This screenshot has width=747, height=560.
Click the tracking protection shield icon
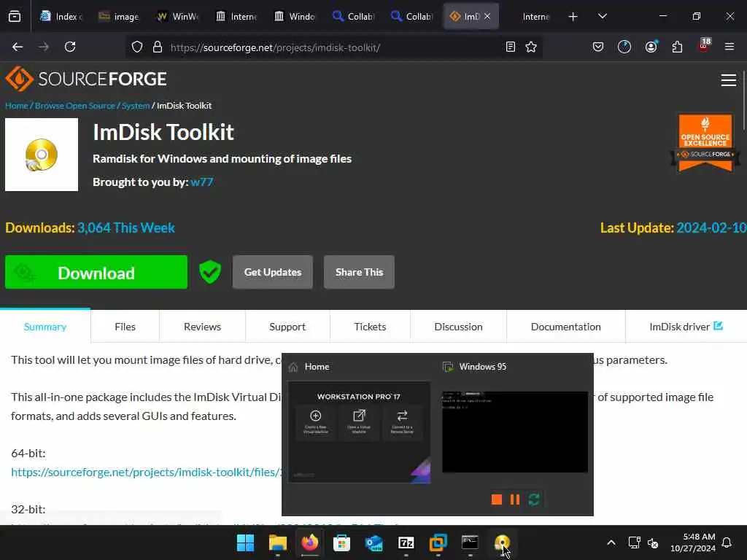point(137,47)
